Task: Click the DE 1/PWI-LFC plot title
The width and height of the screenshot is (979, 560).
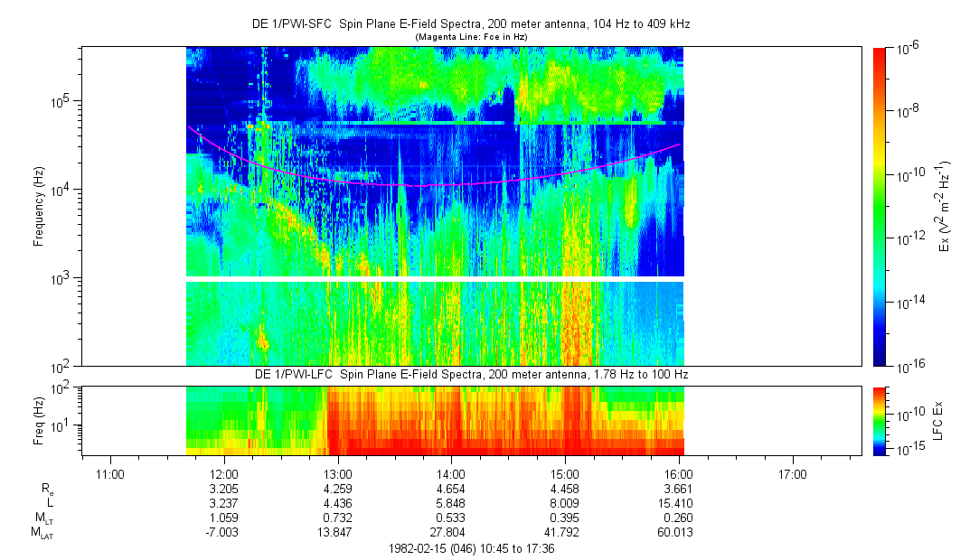Action: 469,374
